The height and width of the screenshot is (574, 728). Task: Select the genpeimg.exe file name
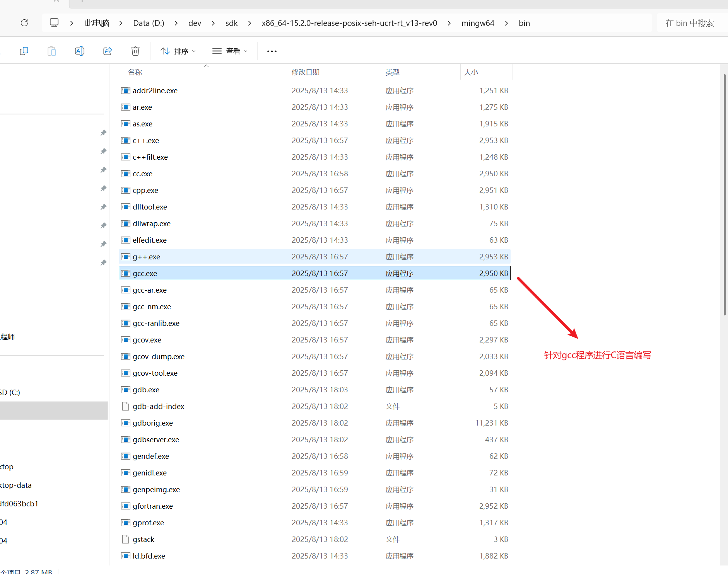[x=156, y=489]
